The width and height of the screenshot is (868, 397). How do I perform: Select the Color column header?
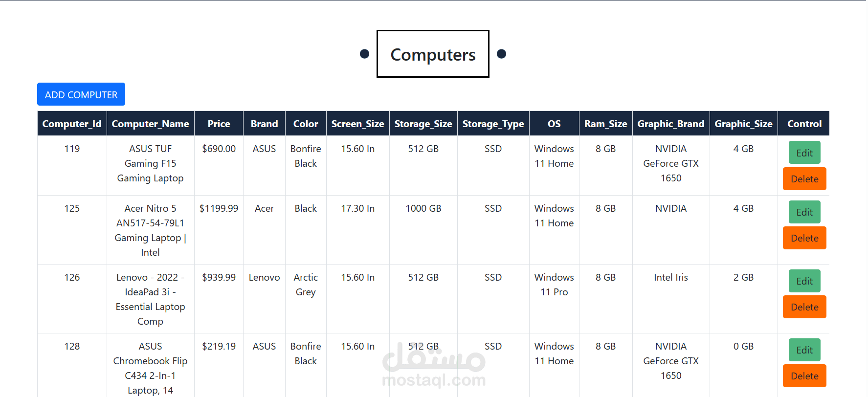(306, 124)
